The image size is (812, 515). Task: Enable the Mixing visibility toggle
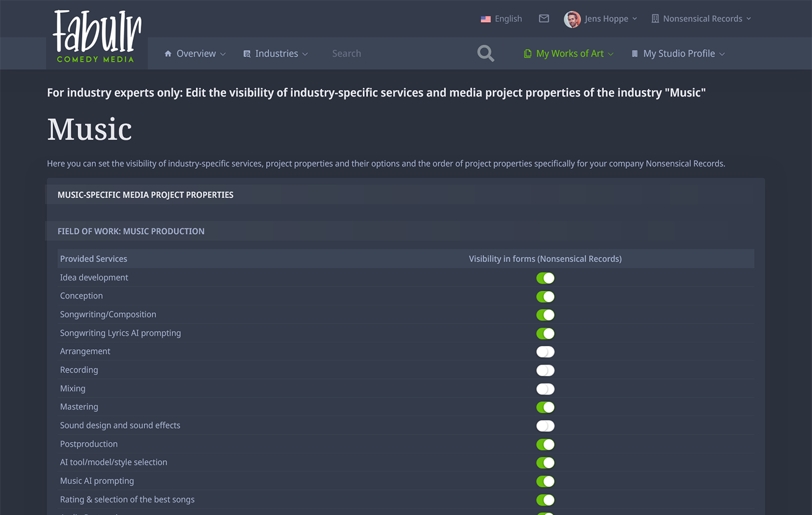coord(545,389)
